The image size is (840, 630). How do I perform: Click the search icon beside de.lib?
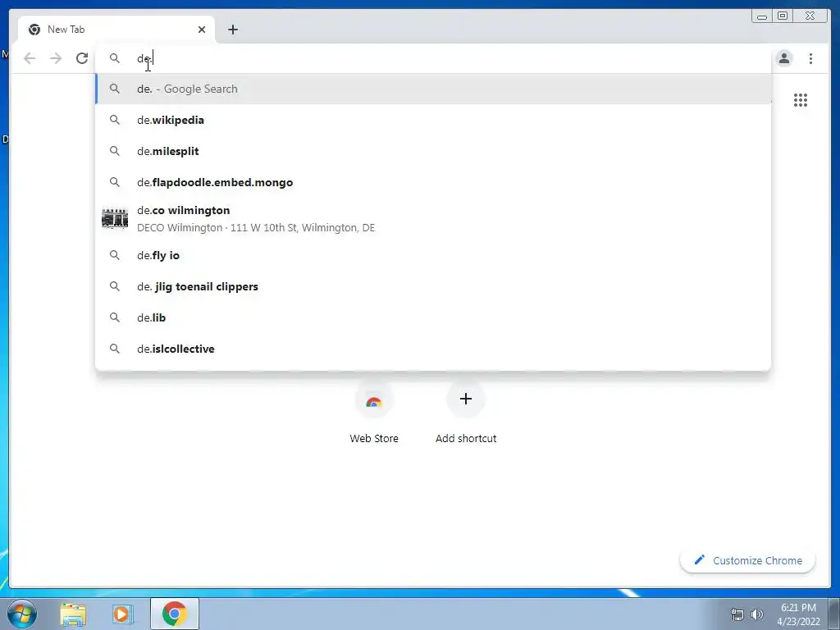pos(115,317)
